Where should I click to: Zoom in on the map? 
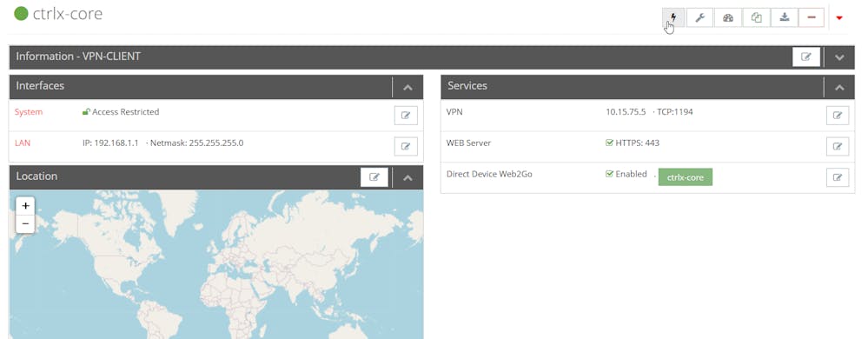[x=25, y=205]
